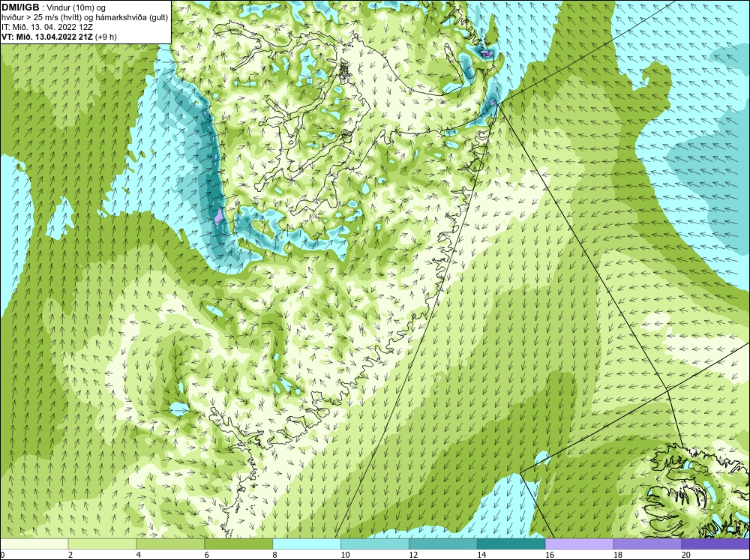Click the DMI/IGB title text
The image size is (750, 560).
tap(20, 7)
